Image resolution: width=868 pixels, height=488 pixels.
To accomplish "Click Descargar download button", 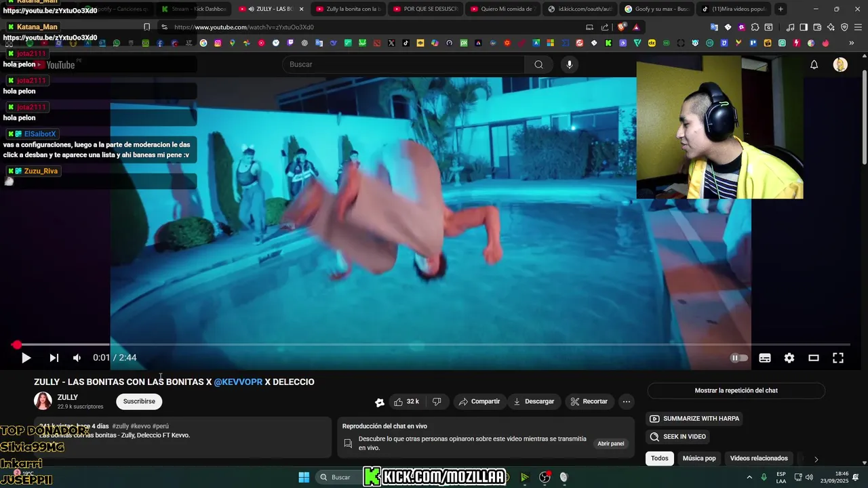I will click(534, 401).
